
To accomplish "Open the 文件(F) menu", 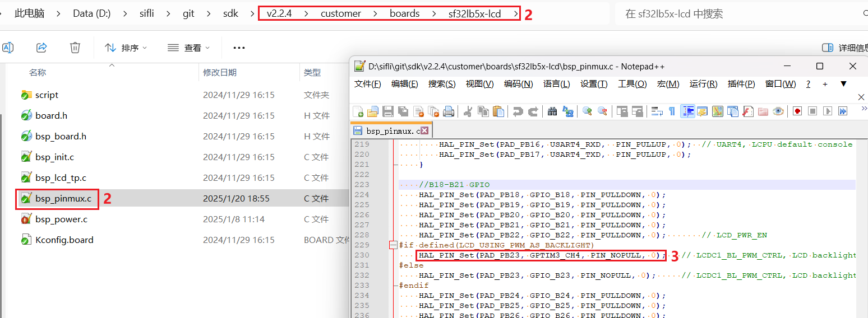I will click(x=368, y=84).
